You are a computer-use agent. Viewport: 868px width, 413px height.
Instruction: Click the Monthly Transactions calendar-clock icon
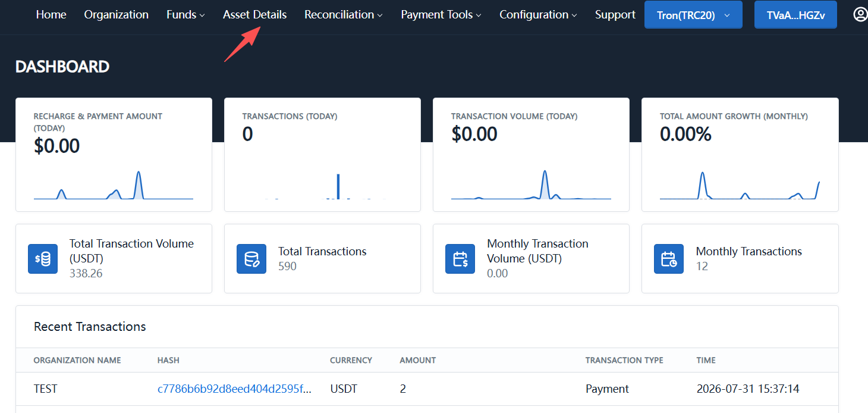[669, 259]
